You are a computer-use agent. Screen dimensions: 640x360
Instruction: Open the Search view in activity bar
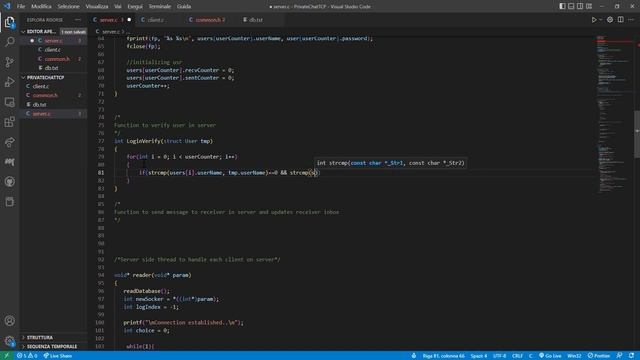pyautogui.click(x=9, y=42)
